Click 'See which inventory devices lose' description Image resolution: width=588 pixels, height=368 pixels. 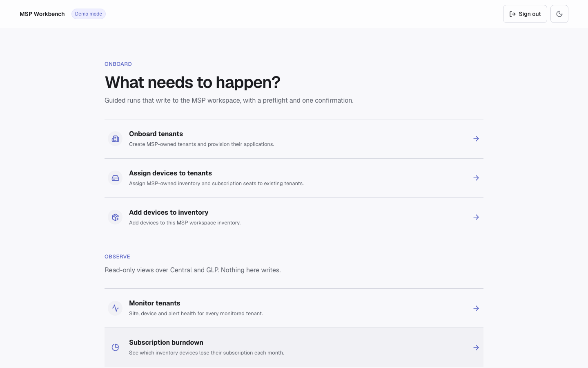[x=207, y=352]
